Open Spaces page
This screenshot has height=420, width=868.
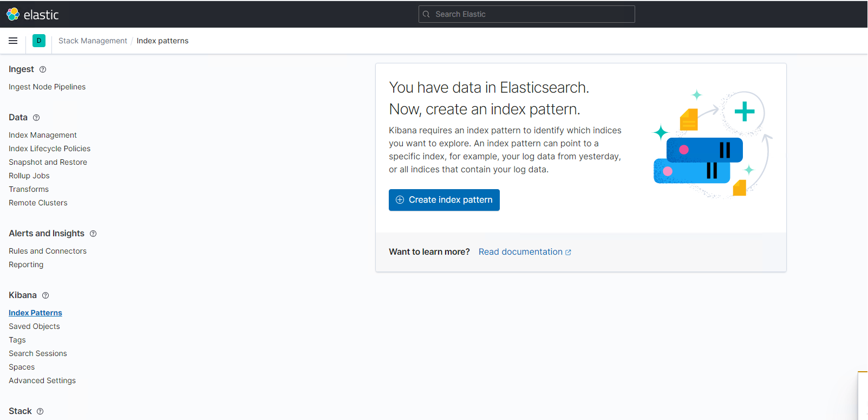[x=22, y=367]
